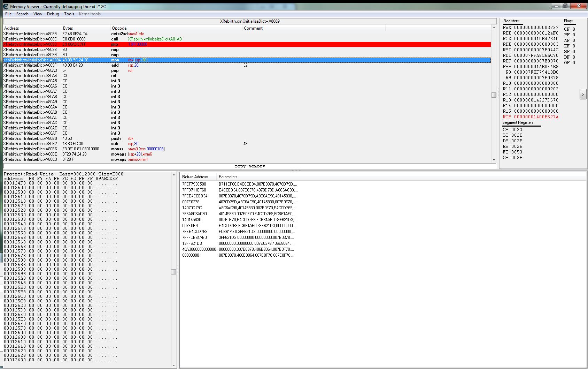Open the Debug menu

53,14
